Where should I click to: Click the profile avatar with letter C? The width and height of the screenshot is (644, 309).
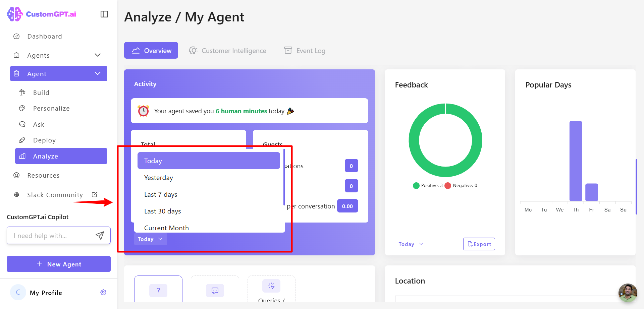[x=18, y=292]
